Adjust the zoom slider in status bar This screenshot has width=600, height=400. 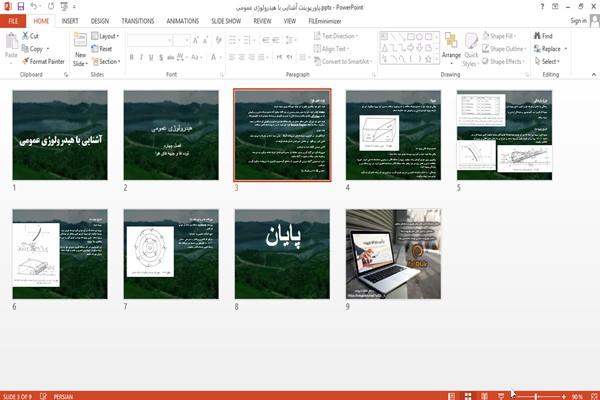537,397
